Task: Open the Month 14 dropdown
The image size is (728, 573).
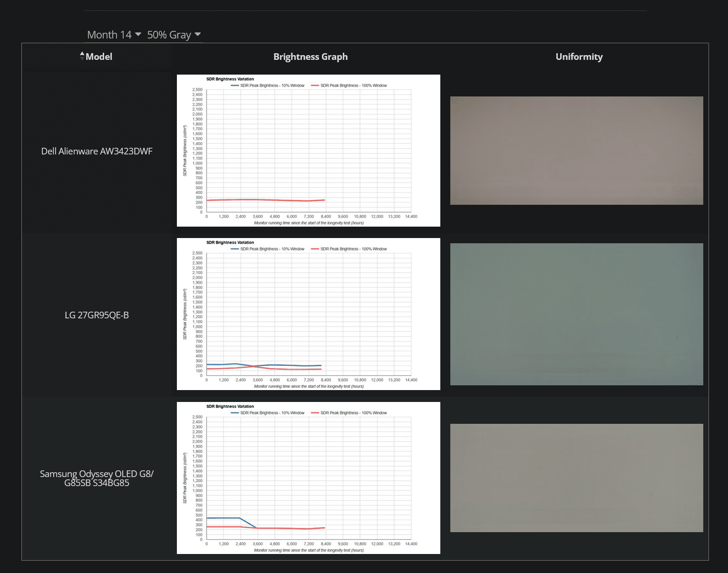Action: [x=114, y=35]
